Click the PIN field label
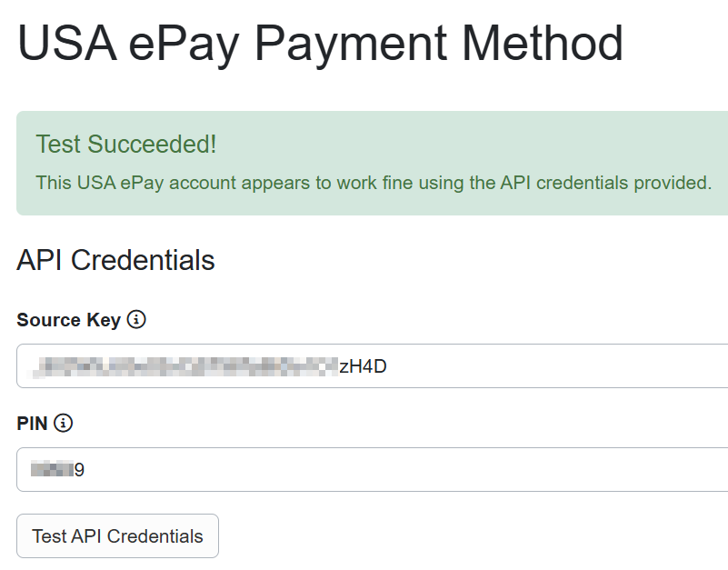 coord(32,423)
